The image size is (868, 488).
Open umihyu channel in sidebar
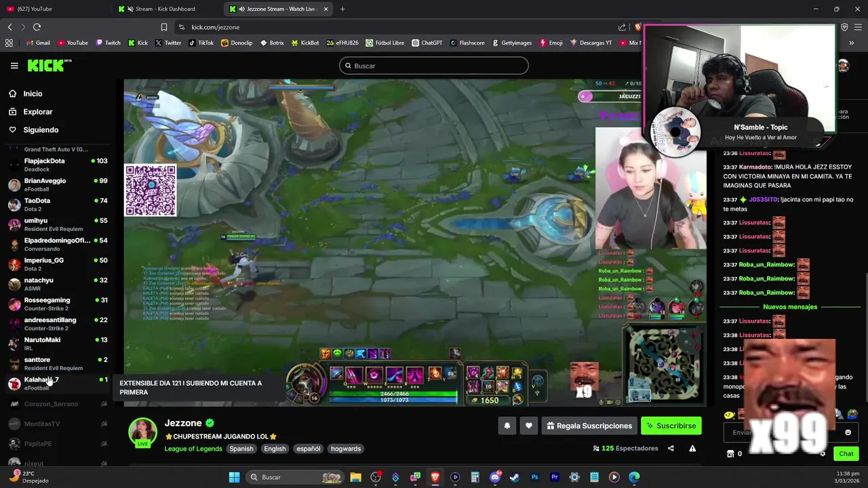tap(57, 224)
